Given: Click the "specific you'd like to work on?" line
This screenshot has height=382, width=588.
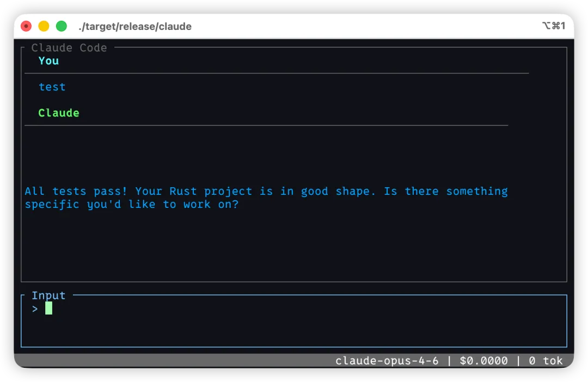Looking at the screenshot, I should (x=132, y=204).
